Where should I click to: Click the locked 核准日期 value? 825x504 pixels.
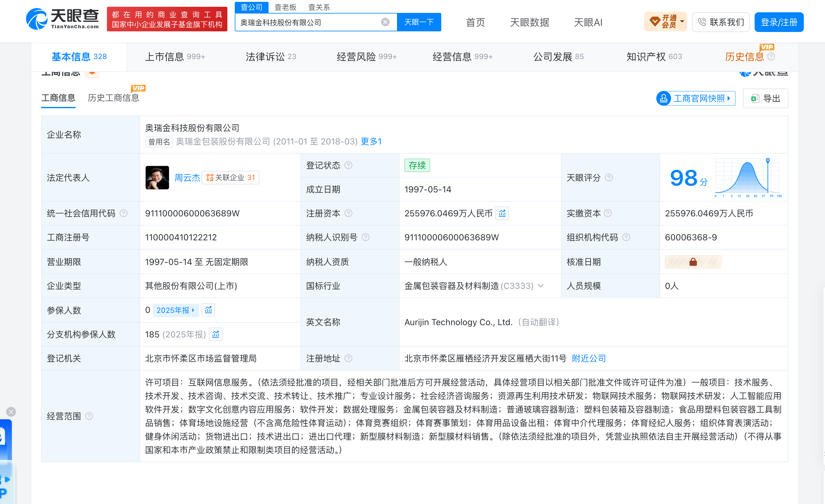click(693, 262)
